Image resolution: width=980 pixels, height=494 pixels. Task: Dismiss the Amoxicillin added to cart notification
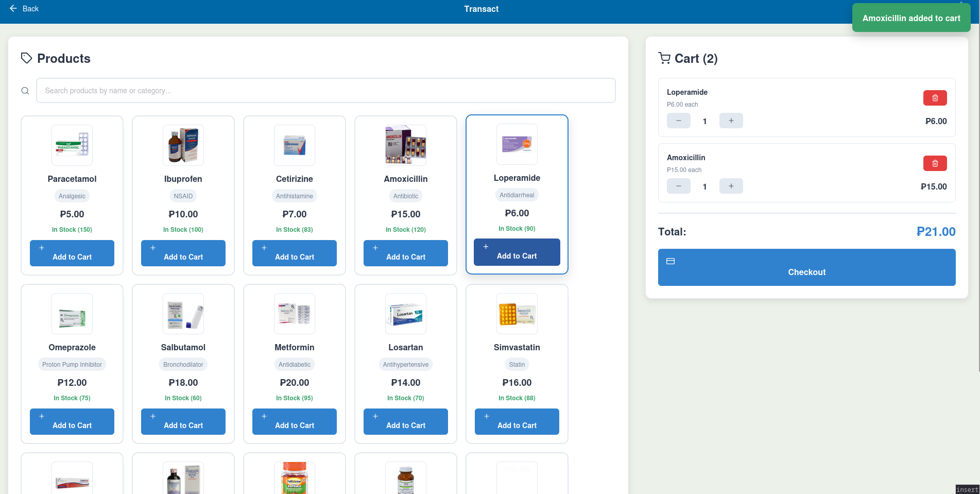(x=911, y=18)
